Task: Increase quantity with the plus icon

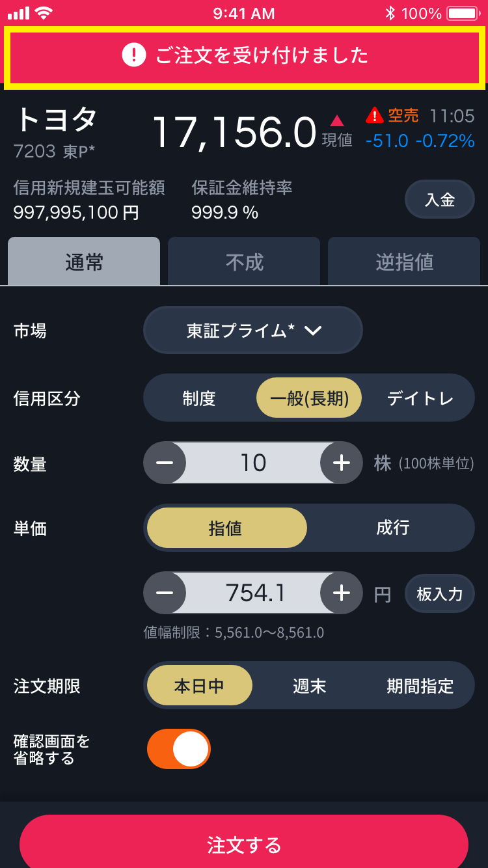Action: coord(341,463)
